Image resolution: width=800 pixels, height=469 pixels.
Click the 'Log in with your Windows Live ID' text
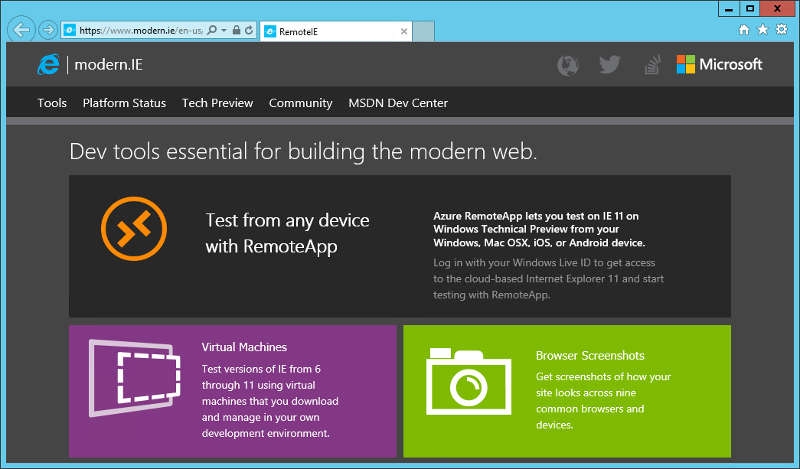(x=548, y=279)
